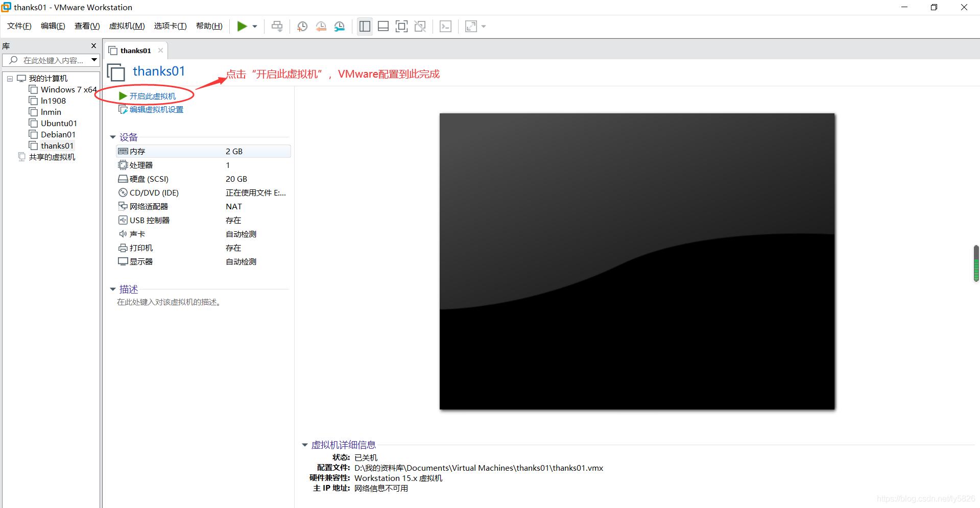Image resolution: width=980 pixels, height=508 pixels.
Task: Switch to the thanks01 tab
Action: [x=136, y=51]
